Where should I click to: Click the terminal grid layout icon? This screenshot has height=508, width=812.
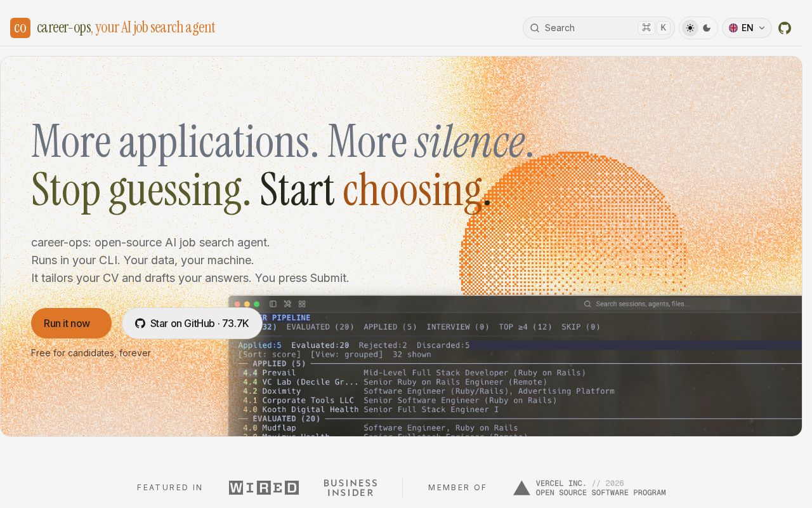(x=303, y=304)
